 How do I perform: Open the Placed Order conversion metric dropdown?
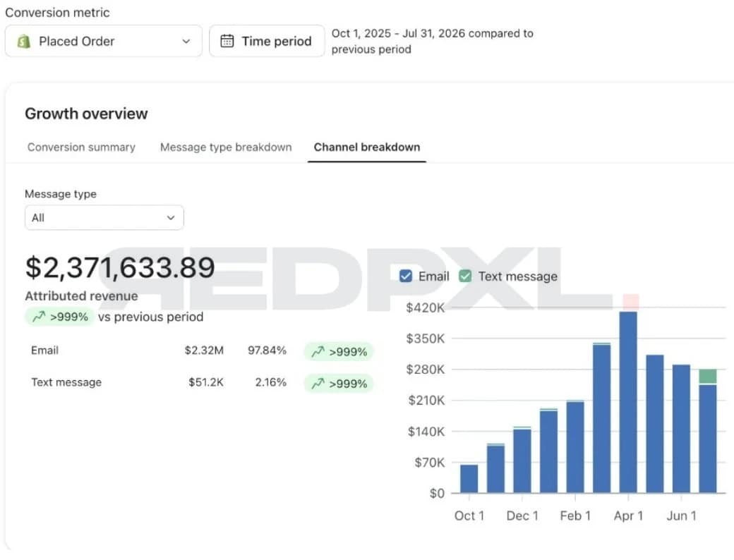pos(104,41)
